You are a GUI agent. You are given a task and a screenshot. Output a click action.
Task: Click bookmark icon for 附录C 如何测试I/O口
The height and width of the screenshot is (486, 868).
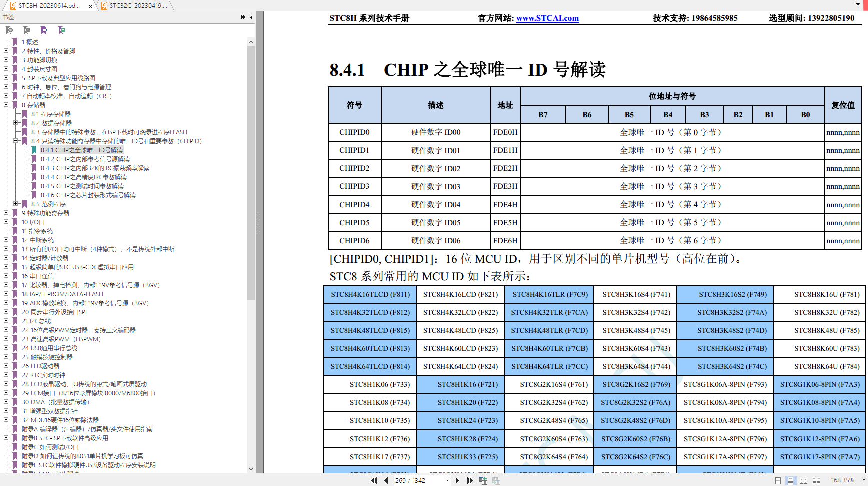[x=15, y=447]
